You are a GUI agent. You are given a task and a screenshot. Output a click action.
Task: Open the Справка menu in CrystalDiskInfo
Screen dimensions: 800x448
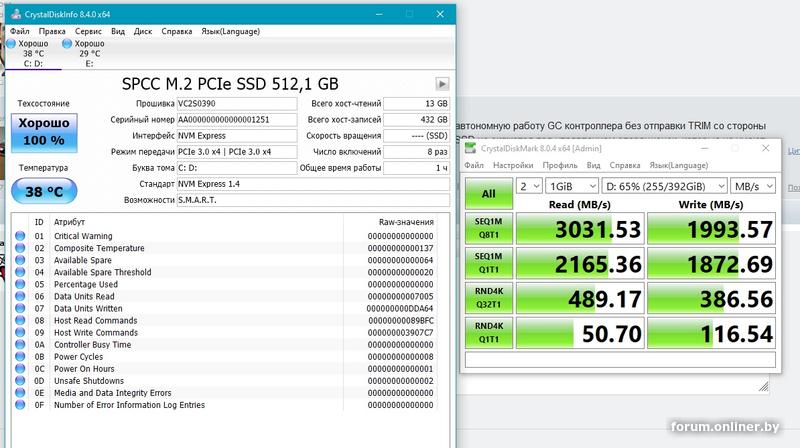click(177, 31)
